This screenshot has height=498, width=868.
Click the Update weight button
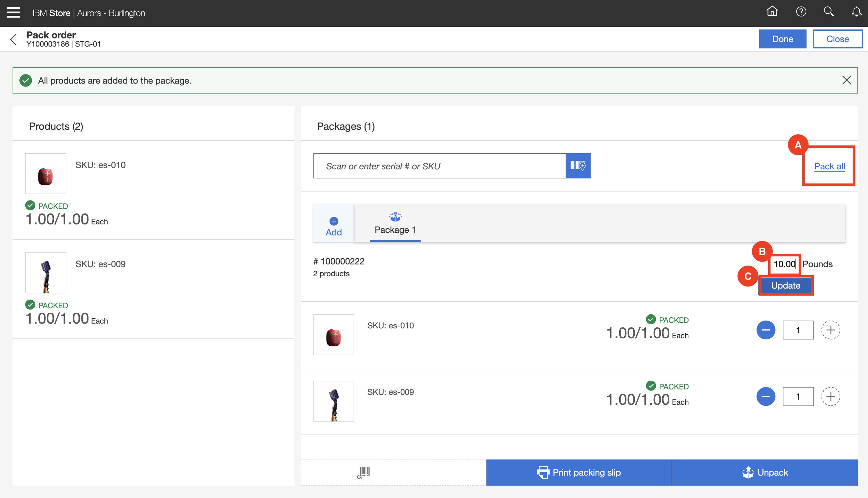[786, 285]
